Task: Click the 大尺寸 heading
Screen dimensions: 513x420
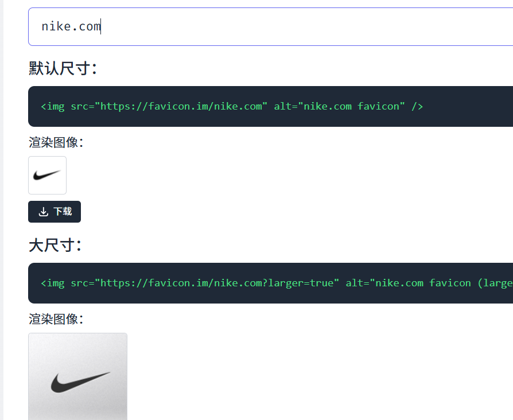Action: [55, 245]
